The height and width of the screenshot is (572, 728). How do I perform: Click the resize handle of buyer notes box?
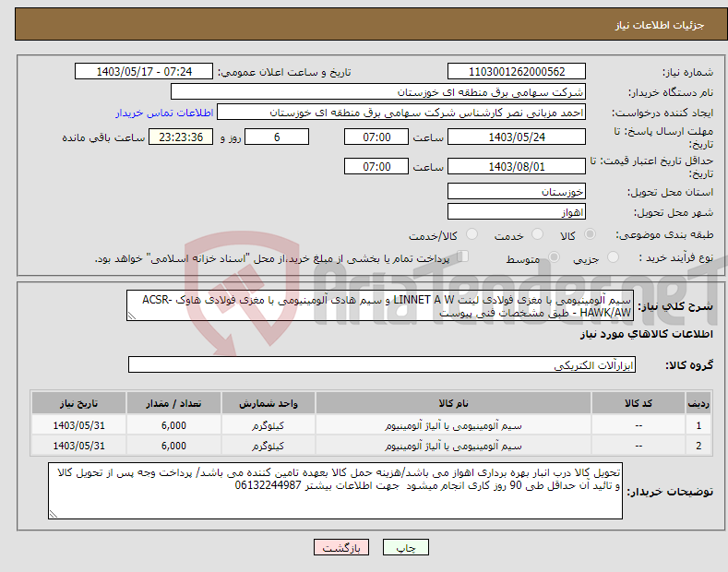pyautogui.click(x=54, y=514)
